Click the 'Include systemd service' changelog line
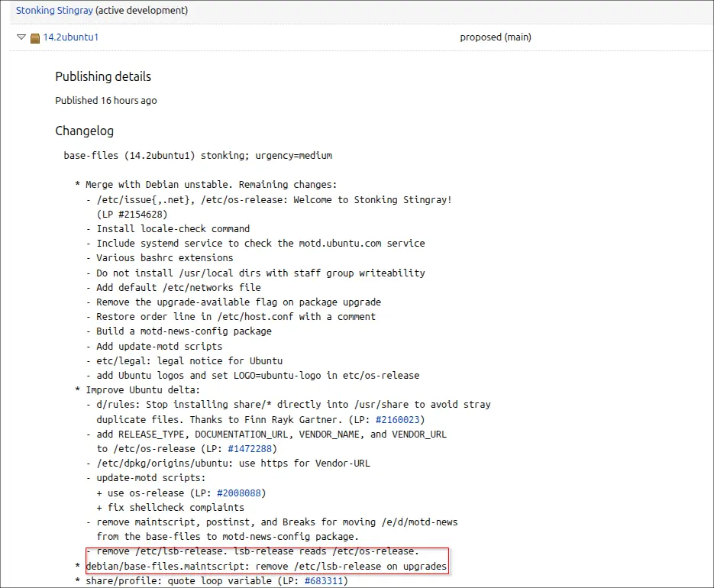This screenshot has width=714, height=588. (256, 243)
